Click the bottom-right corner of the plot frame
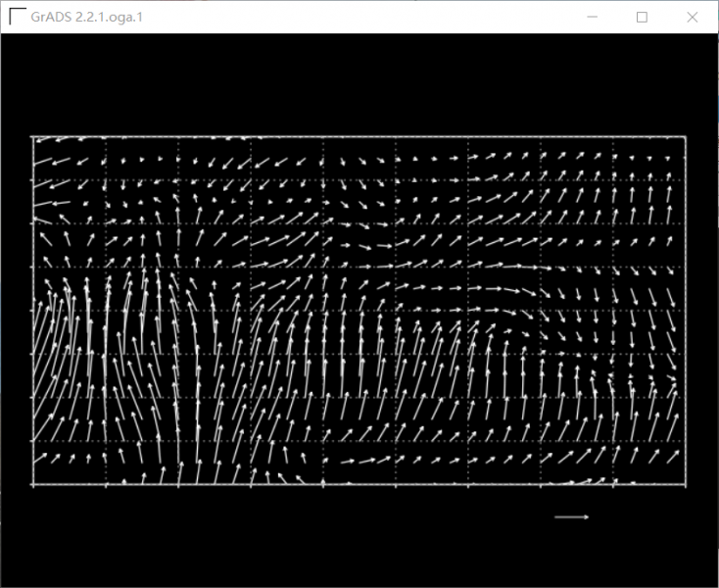This screenshot has height=588, width=719. pos(686,484)
